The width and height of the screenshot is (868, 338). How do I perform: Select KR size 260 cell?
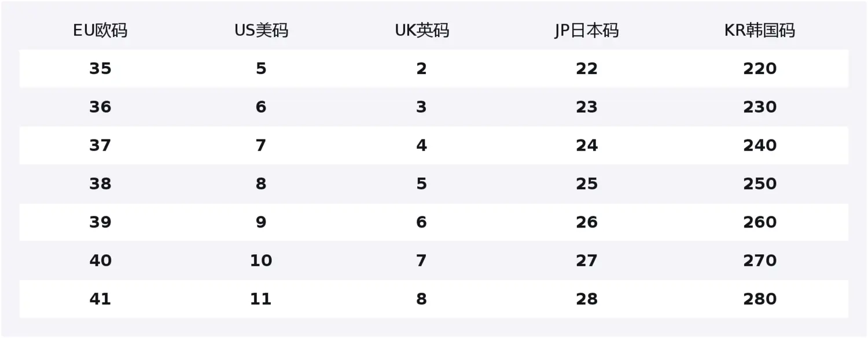pos(760,222)
